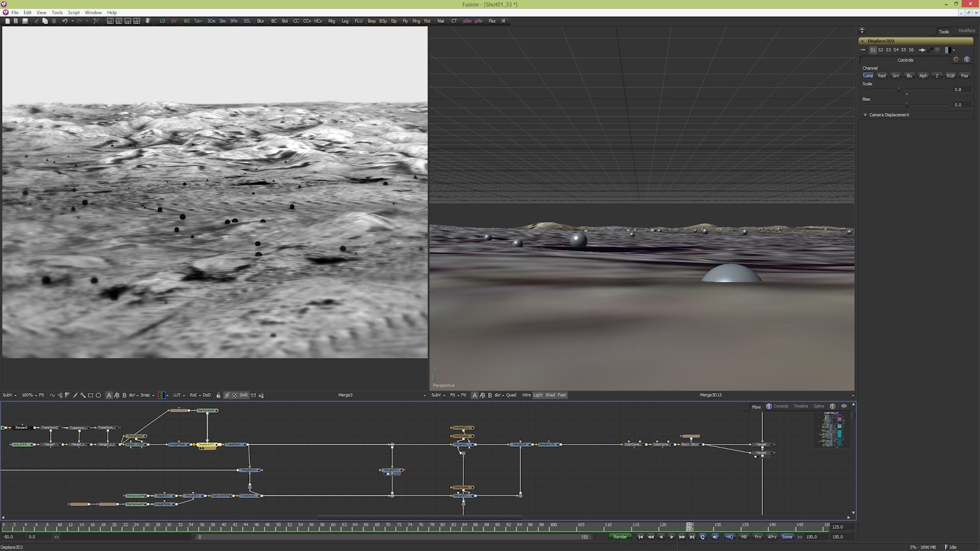Toggle HiQ high quality mode
This screenshot has height=551, width=980.
click(729, 537)
